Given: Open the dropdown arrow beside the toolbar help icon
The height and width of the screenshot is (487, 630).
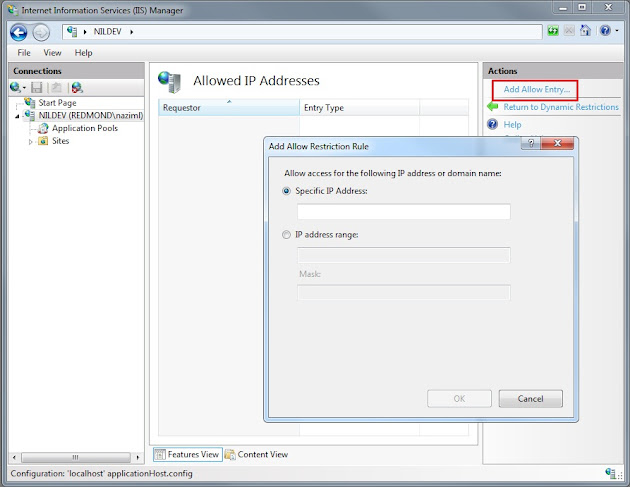Looking at the screenshot, I should click(617, 31).
